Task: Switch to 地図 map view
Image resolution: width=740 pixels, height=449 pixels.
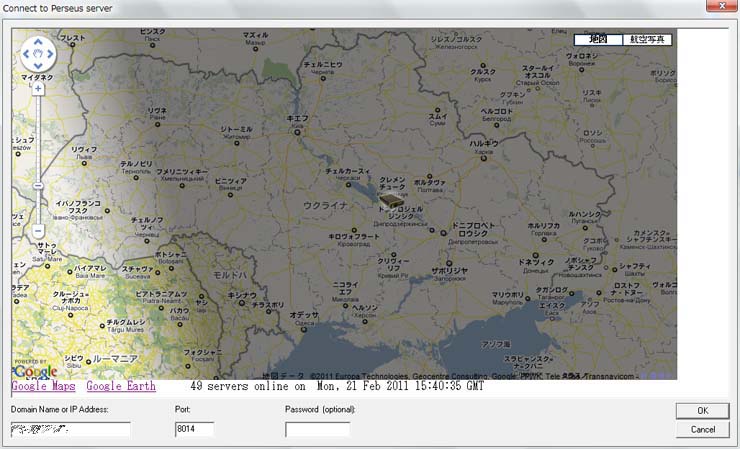Action: (x=598, y=39)
